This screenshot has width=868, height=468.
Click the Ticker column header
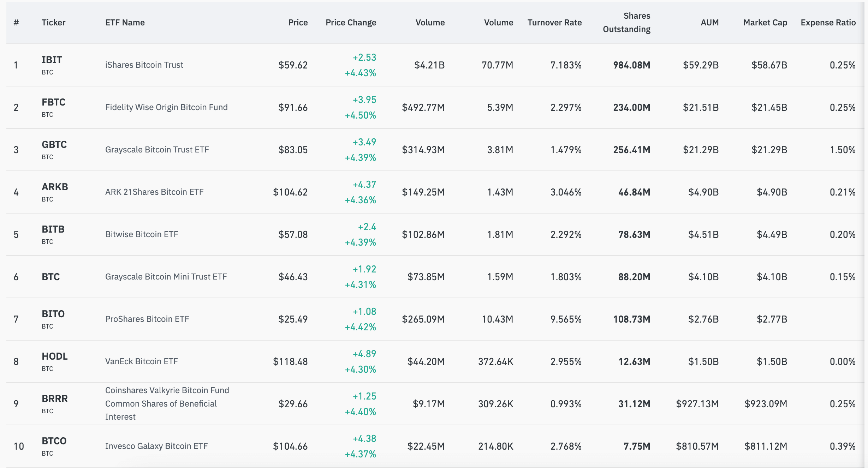[x=53, y=22]
